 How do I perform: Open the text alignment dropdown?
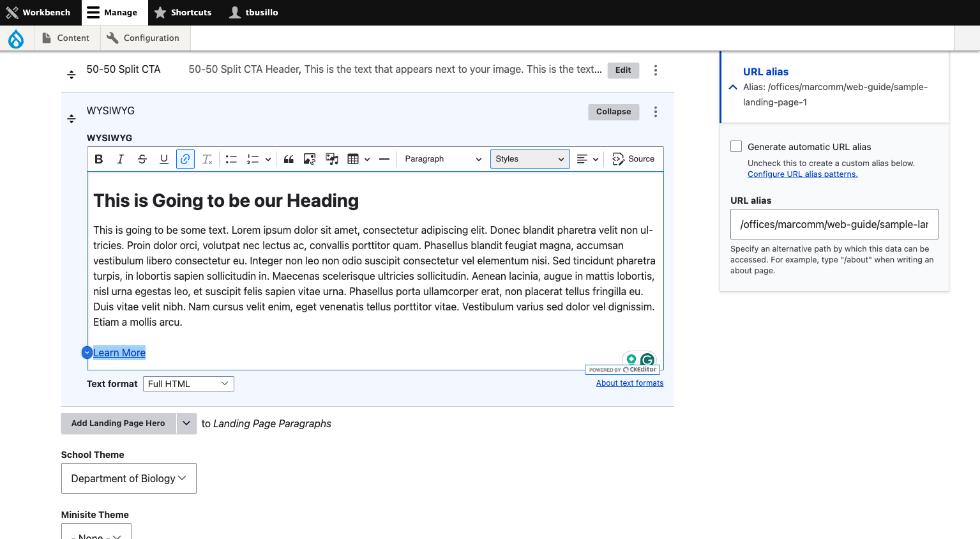pyautogui.click(x=587, y=159)
